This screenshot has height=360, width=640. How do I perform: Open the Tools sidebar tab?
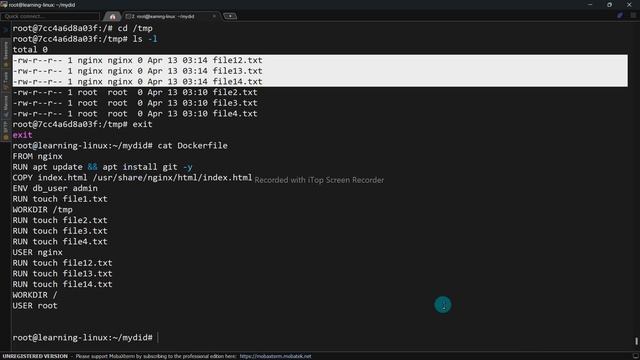(x=6, y=81)
